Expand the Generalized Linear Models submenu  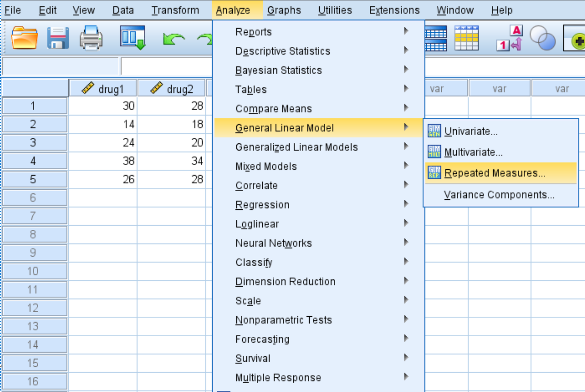[x=319, y=147]
